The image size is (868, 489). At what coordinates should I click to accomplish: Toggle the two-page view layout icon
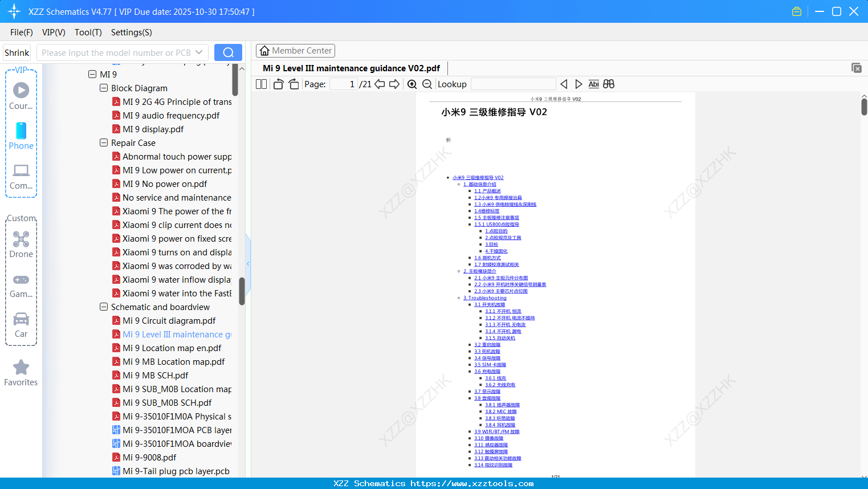(x=261, y=84)
